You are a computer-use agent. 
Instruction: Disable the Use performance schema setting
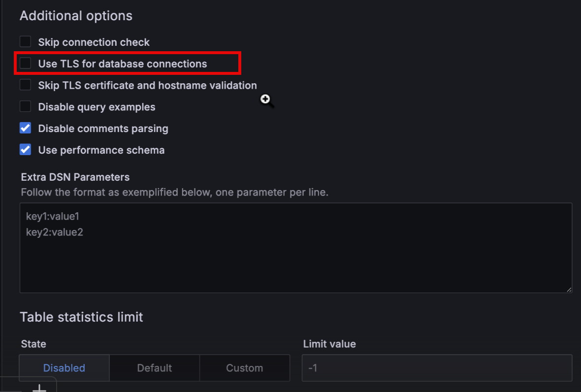click(x=25, y=150)
